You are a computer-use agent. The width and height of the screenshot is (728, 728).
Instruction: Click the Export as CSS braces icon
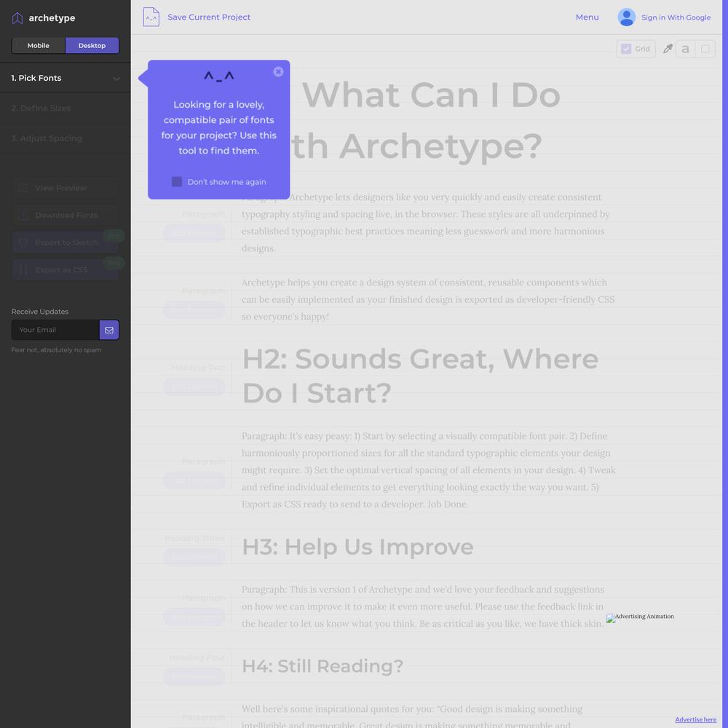click(23, 270)
